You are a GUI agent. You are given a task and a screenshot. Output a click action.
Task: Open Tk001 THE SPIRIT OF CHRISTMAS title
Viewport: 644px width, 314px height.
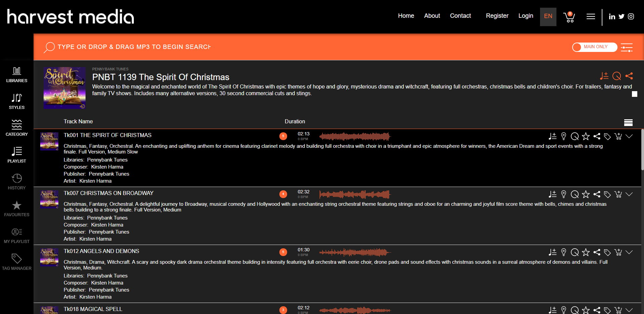pyautogui.click(x=107, y=135)
